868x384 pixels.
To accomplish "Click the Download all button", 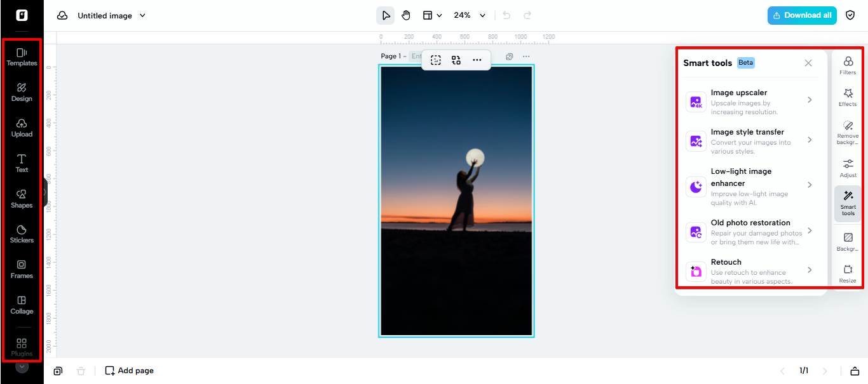I will (802, 15).
